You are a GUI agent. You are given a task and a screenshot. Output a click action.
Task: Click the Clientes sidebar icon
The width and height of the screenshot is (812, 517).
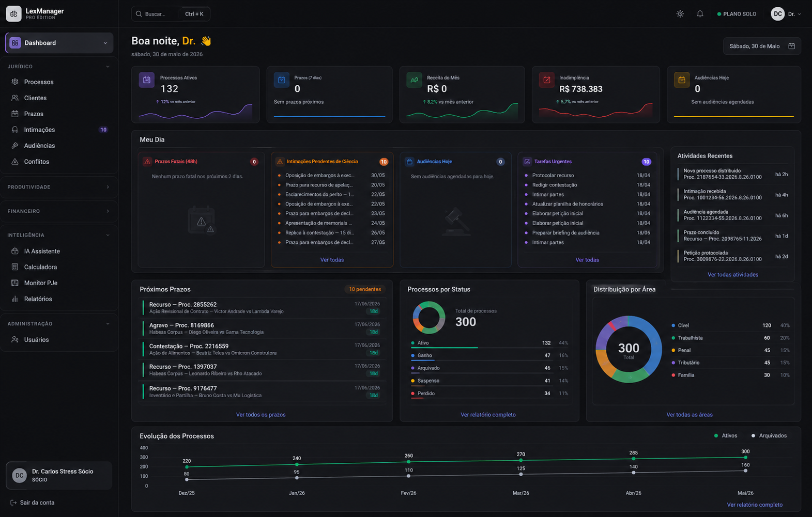point(15,98)
